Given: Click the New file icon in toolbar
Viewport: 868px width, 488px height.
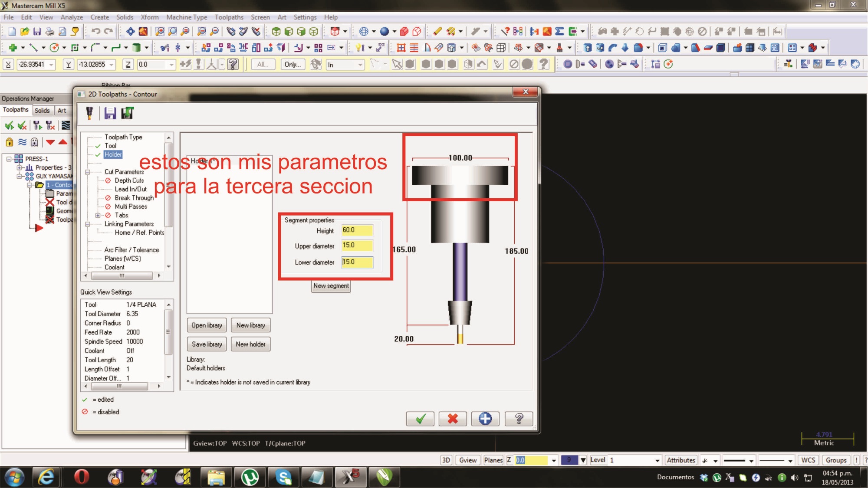Looking at the screenshot, I should click(12, 31).
